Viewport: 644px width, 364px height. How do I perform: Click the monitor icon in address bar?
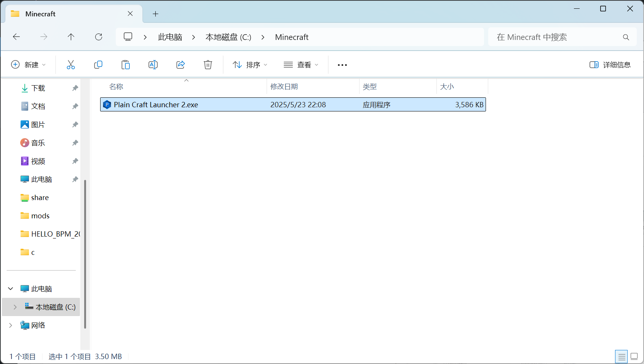coord(128,37)
